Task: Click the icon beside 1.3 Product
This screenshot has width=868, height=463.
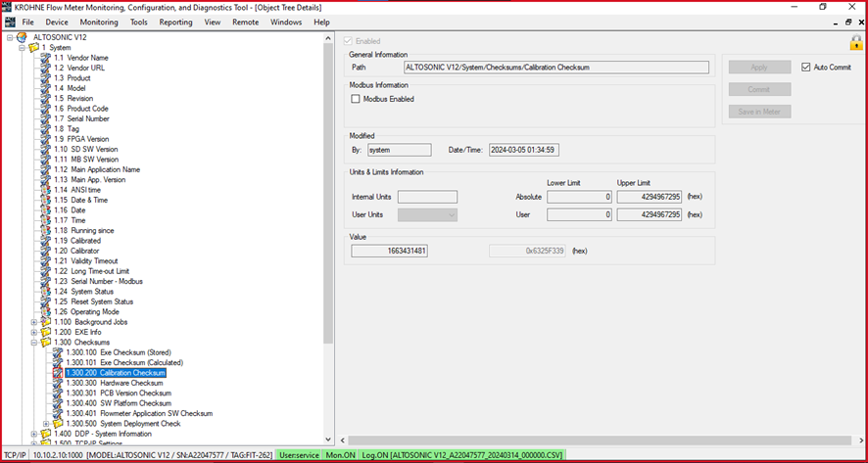Action: pos(45,78)
